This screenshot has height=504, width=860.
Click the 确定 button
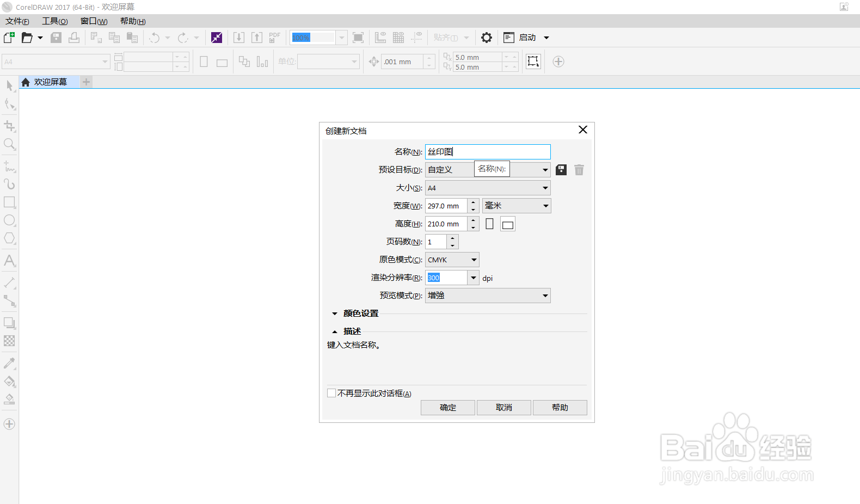pyautogui.click(x=448, y=408)
